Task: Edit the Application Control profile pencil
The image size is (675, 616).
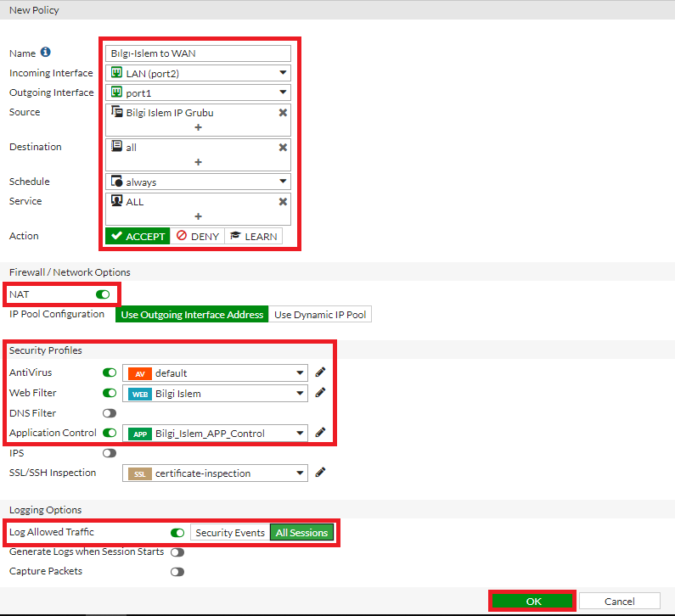Action: click(320, 433)
